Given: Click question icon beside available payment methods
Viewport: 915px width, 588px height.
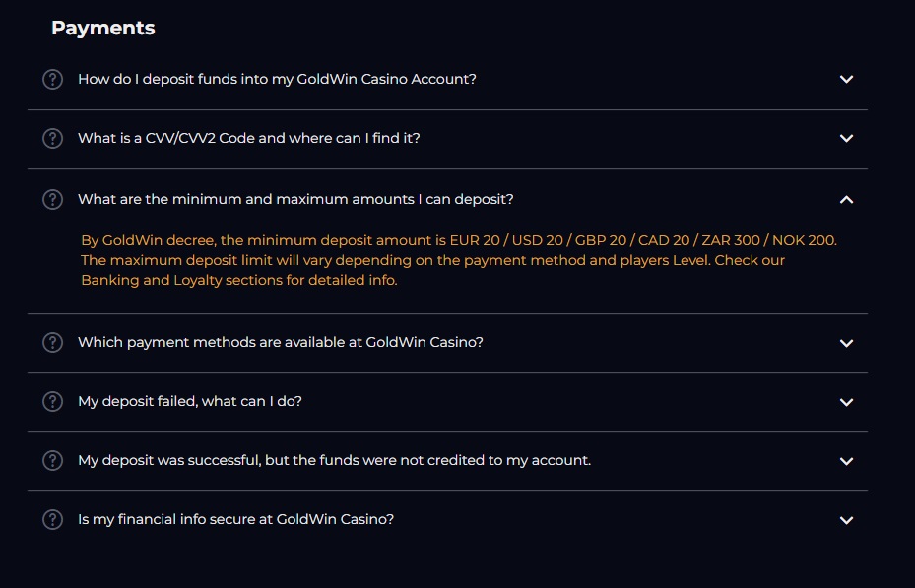Looking at the screenshot, I should pos(53,343).
